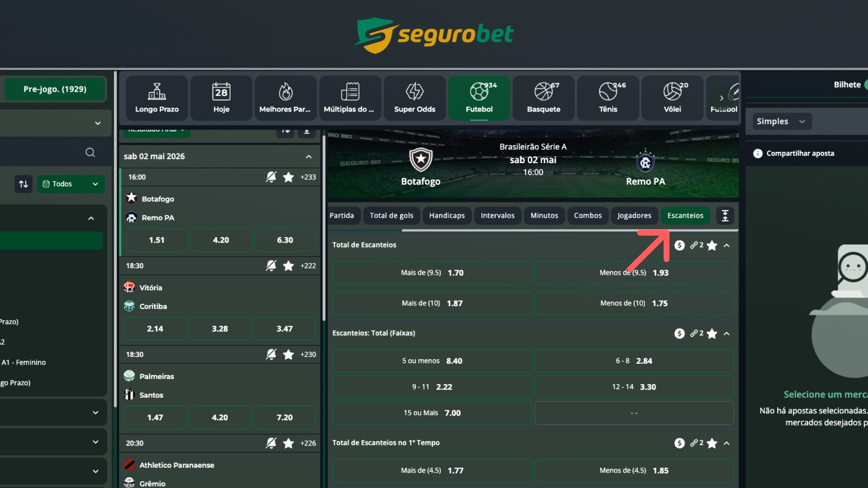Screen dimensions: 868x488
Task: Select Tênis sport
Action: coord(608,98)
